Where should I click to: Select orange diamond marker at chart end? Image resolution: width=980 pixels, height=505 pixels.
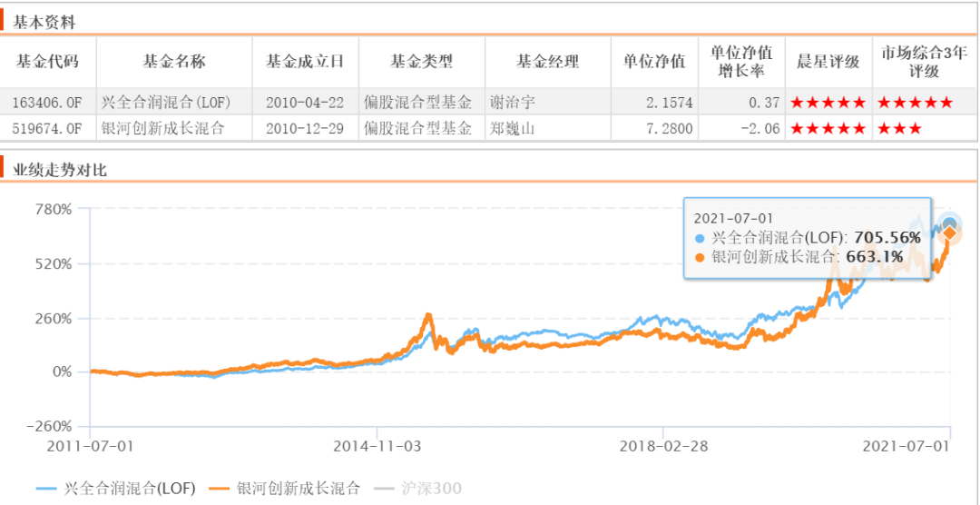[x=949, y=233]
